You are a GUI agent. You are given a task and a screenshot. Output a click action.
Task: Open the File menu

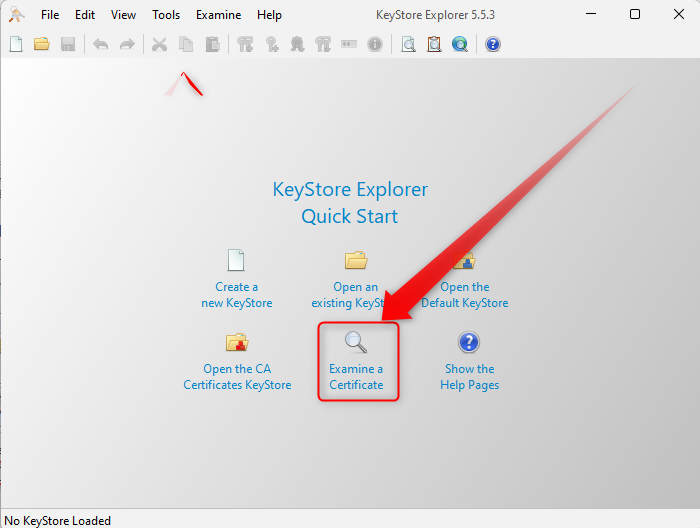[50, 15]
